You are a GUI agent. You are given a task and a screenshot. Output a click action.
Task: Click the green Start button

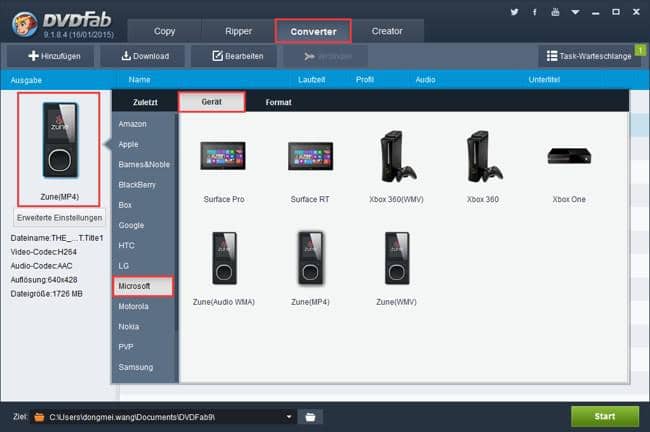[x=605, y=416]
